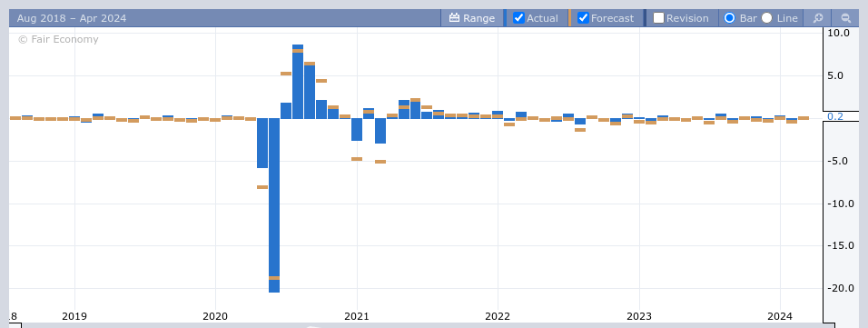
Task: Open the Range calendar selector
Action: pyautogui.click(x=471, y=18)
